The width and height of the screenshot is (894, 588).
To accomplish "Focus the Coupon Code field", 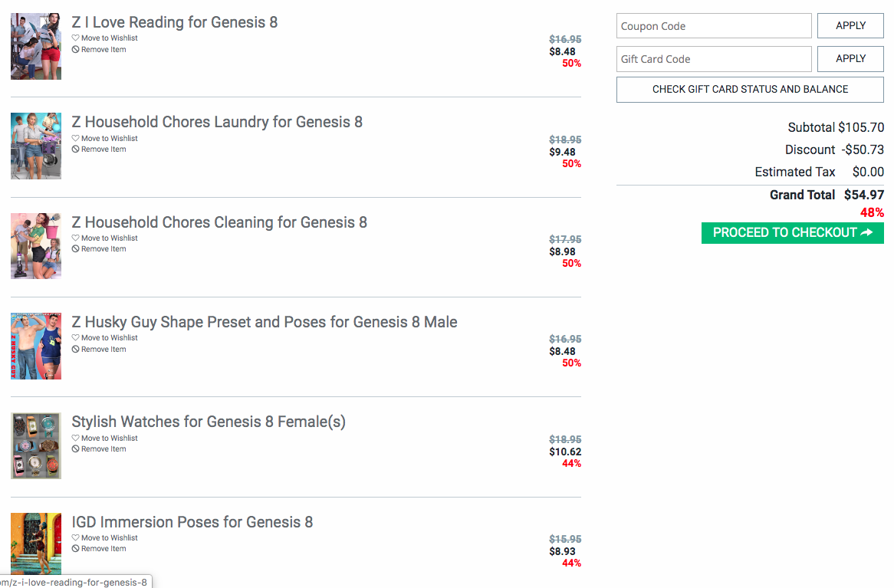I will [x=714, y=26].
